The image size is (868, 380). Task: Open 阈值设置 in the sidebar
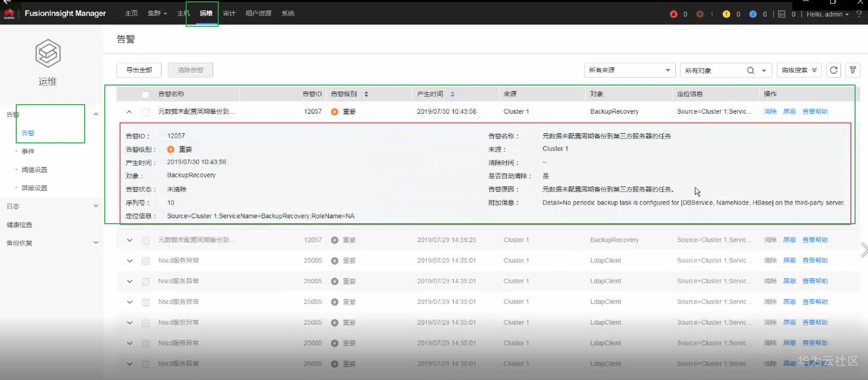pos(34,170)
